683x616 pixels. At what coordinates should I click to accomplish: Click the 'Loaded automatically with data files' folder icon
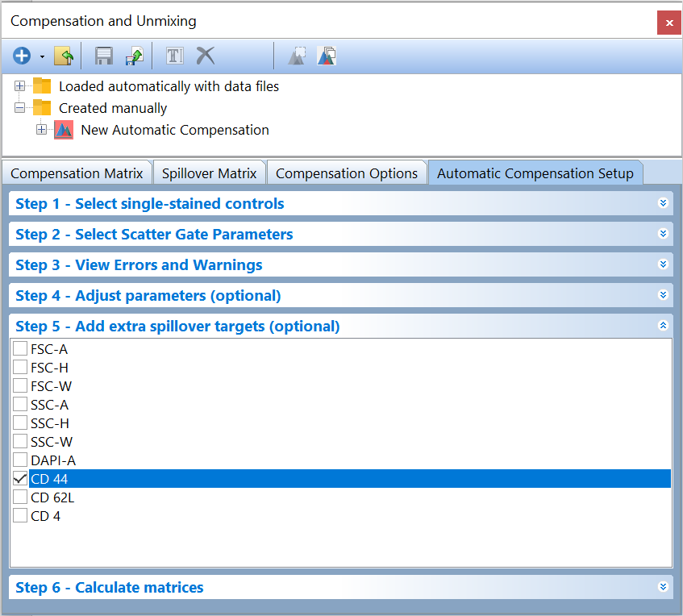(42, 85)
